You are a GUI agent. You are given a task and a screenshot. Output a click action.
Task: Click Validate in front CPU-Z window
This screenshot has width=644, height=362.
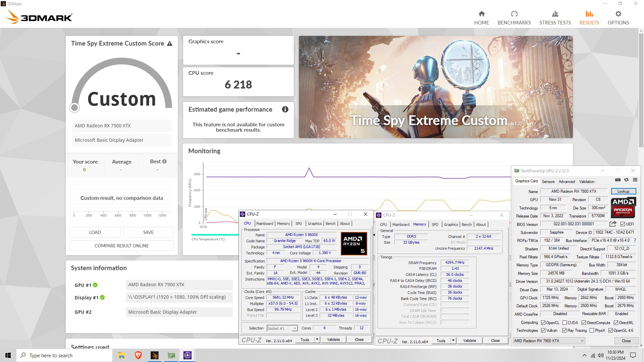[x=333, y=340]
